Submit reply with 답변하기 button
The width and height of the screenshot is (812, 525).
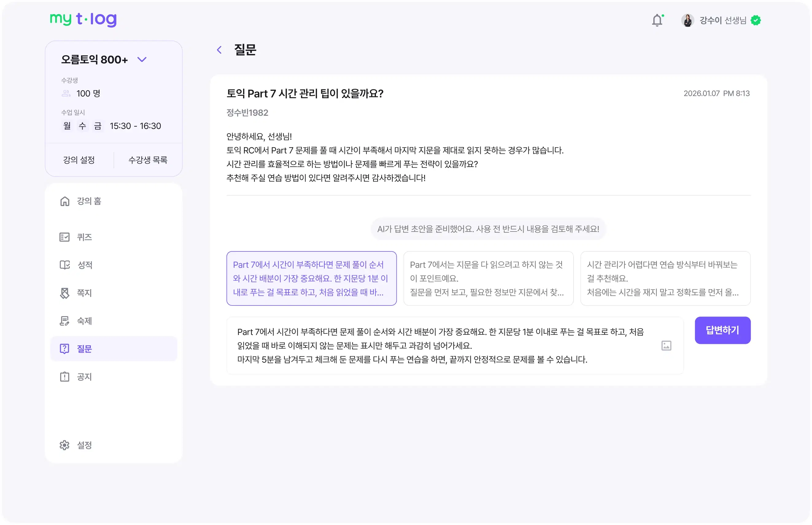722,330
